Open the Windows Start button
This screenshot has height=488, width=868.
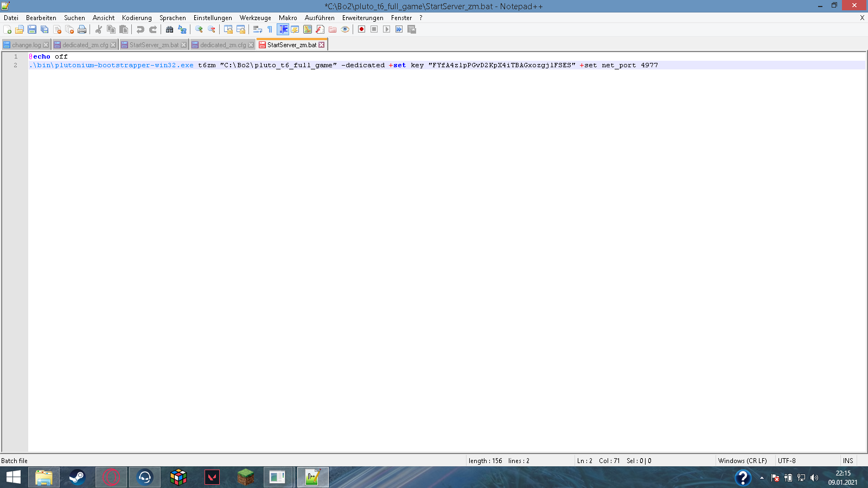(14, 477)
